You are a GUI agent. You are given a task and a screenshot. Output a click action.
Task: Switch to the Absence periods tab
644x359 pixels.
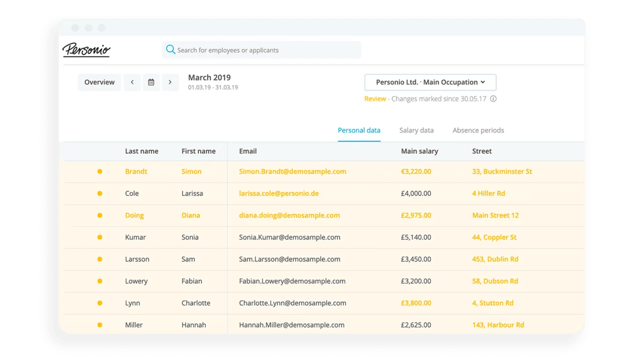[478, 130]
